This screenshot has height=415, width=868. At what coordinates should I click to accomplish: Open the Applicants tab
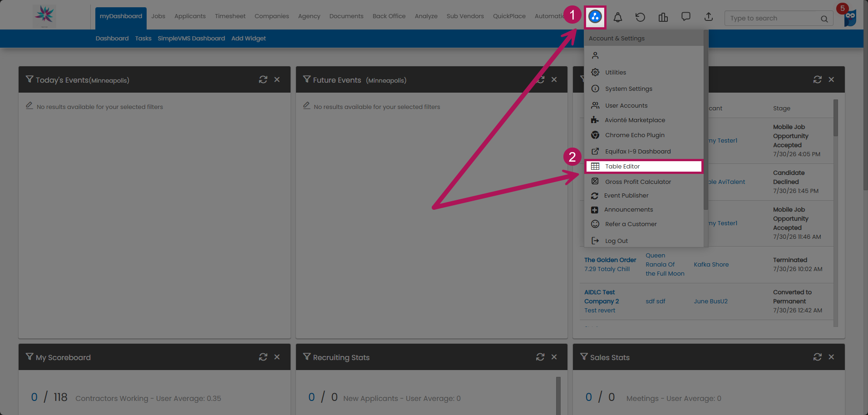coord(190,16)
